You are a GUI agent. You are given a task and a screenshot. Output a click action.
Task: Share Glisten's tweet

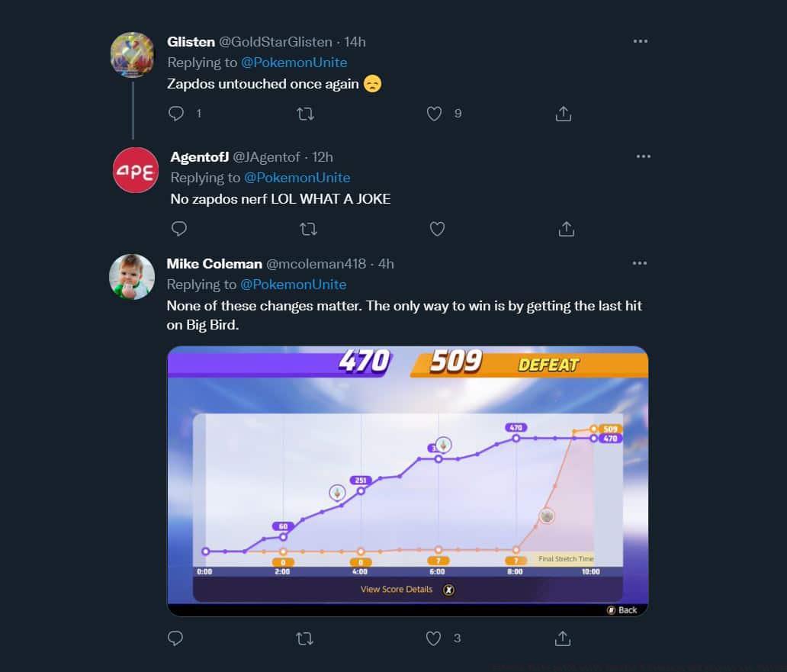click(563, 114)
